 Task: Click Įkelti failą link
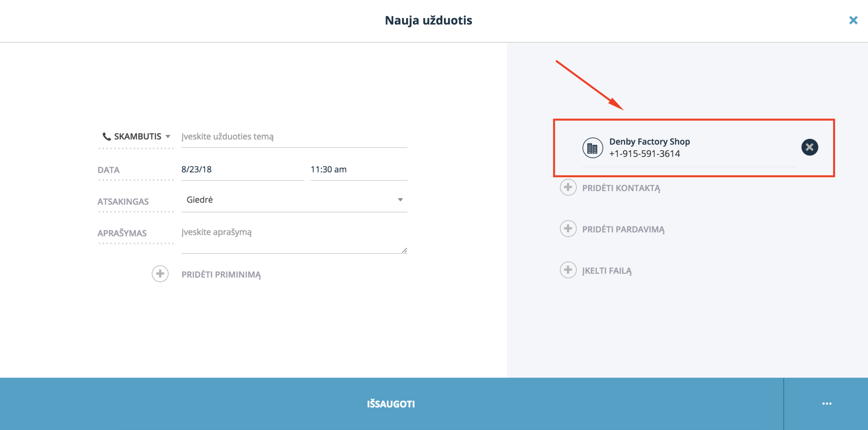point(607,271)
